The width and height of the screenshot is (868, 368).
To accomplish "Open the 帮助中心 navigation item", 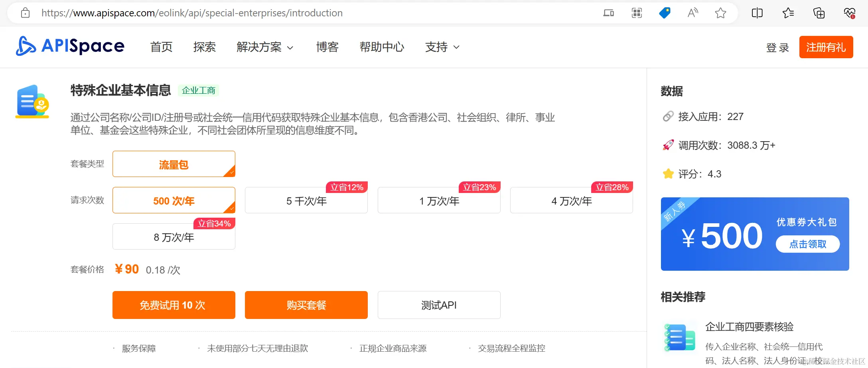I will tap(382, 47).
